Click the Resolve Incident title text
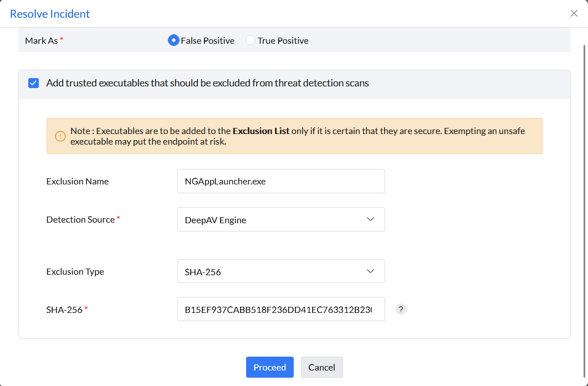The width and height of the screenshot is (588, 386). [51, 13]
